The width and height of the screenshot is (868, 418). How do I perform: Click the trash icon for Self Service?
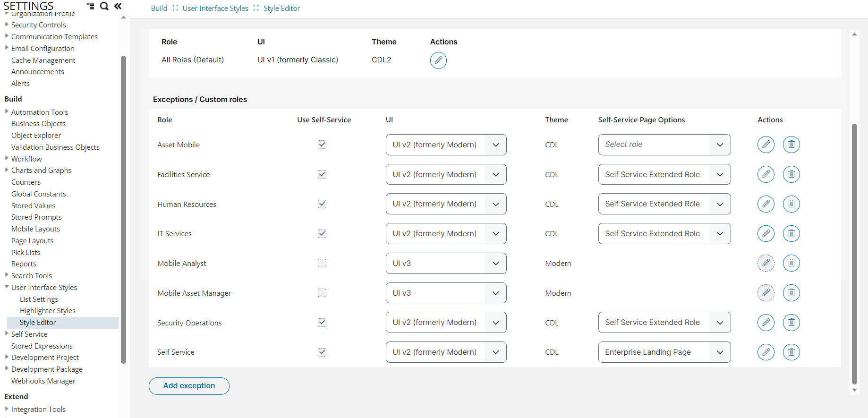coord(791,352)
